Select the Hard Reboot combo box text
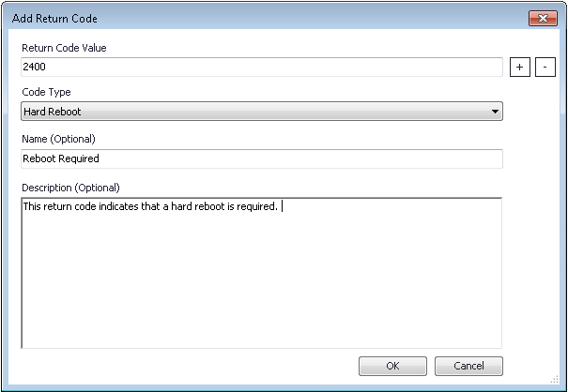Screen dimensions: 568x392 tap(54, 113)
